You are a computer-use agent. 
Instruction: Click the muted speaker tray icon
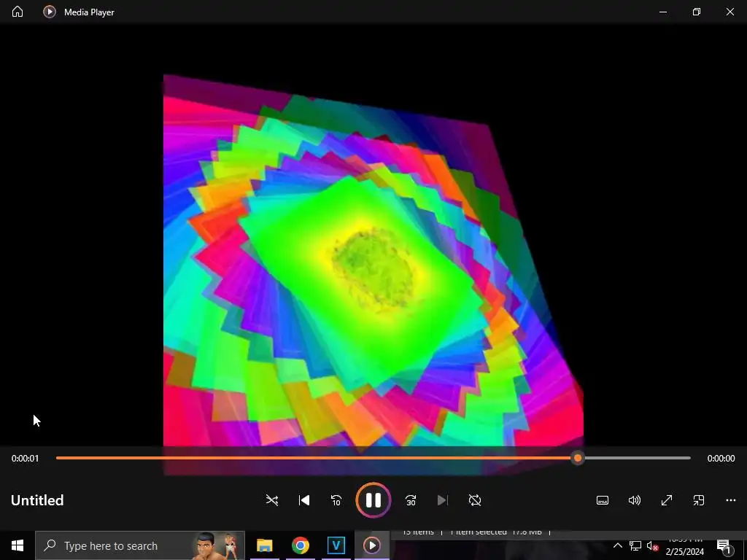click(x=652, y=545)
